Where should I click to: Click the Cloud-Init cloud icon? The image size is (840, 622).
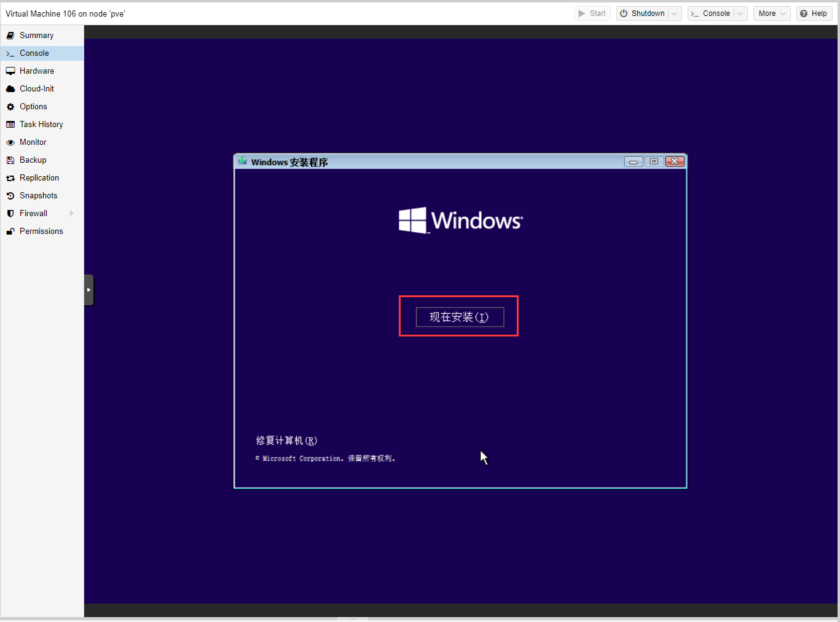tap(10, 89)
